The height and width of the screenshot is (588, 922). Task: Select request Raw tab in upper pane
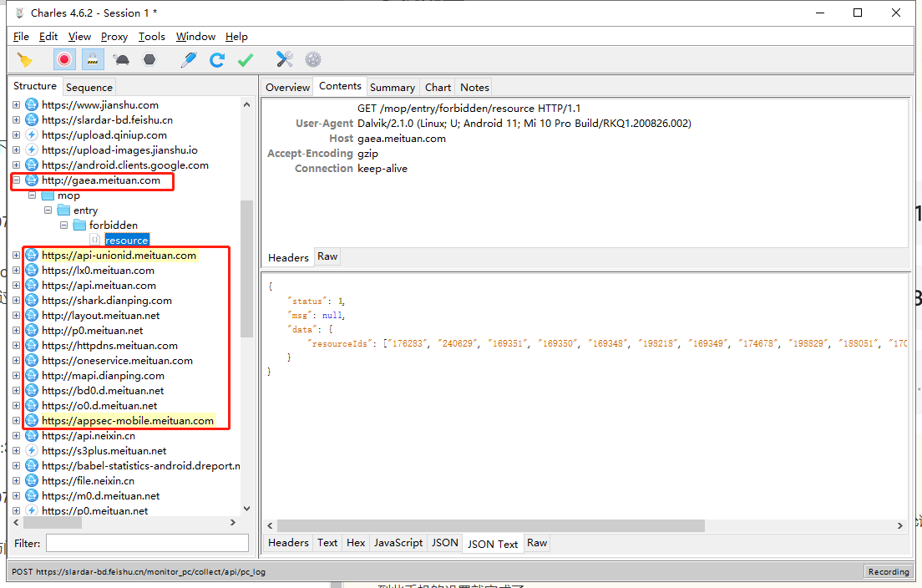(327, 256)
